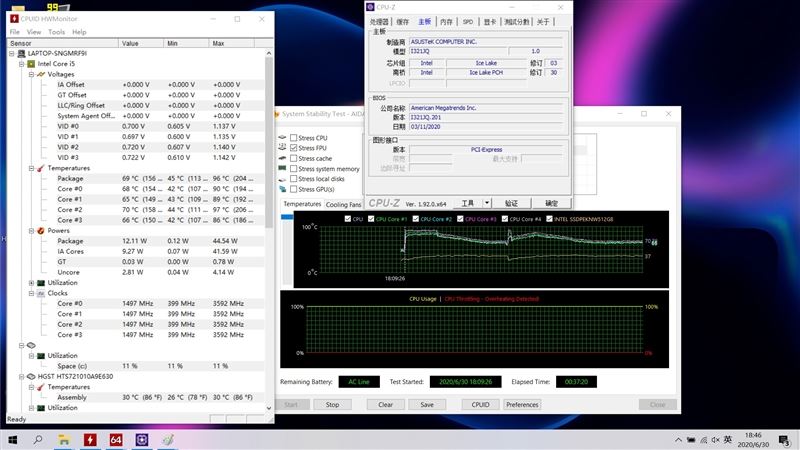Viewport: 800px width, 450px height.
Task: Expand Utilization node under Intel Core i5
Action: pos(31,283)
